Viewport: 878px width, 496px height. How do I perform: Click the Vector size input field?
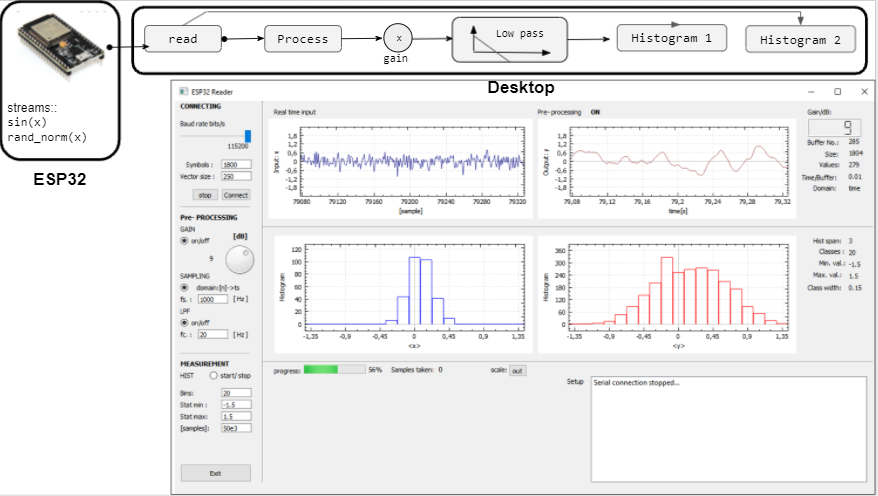click(x=236, y=176)
